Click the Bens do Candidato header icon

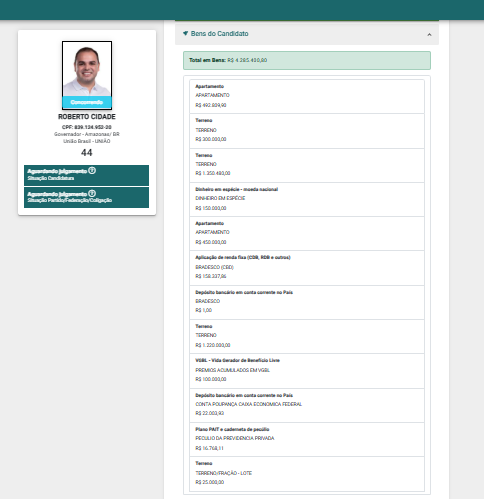coord(186,33)
